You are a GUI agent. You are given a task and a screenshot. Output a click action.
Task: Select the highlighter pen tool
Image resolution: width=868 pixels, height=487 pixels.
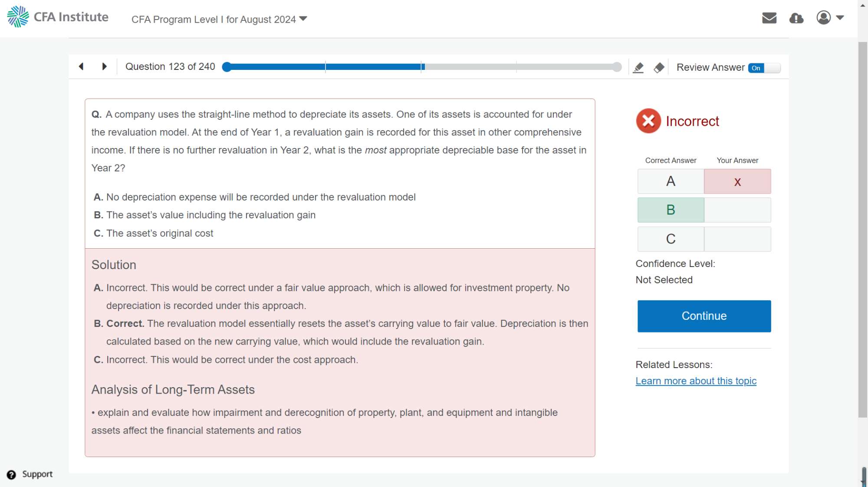[x=638, y=68]
